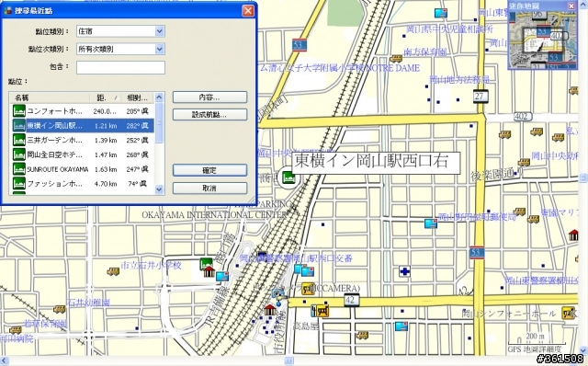Click the blue cross hospital marker on the map
Viewport: 588px width, 366px height.
coord(404,271)
